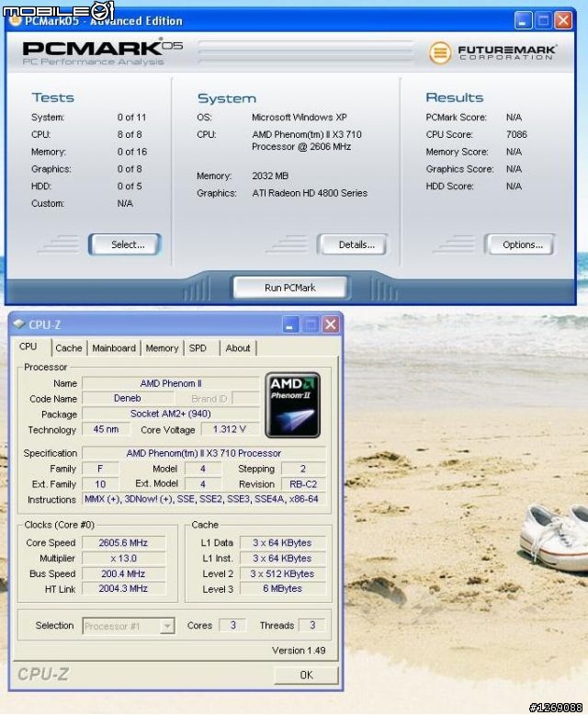588x715 pixels.
Task: Click the AMD Phenom II processor logo
Action: pyautogui.click(x=293, y=405)
